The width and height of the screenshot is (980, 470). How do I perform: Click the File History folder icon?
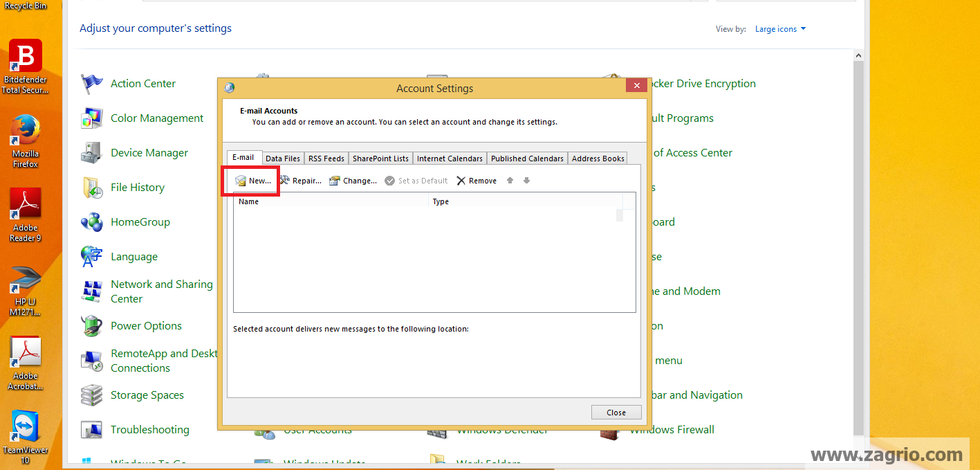click(x=92, y=188)
